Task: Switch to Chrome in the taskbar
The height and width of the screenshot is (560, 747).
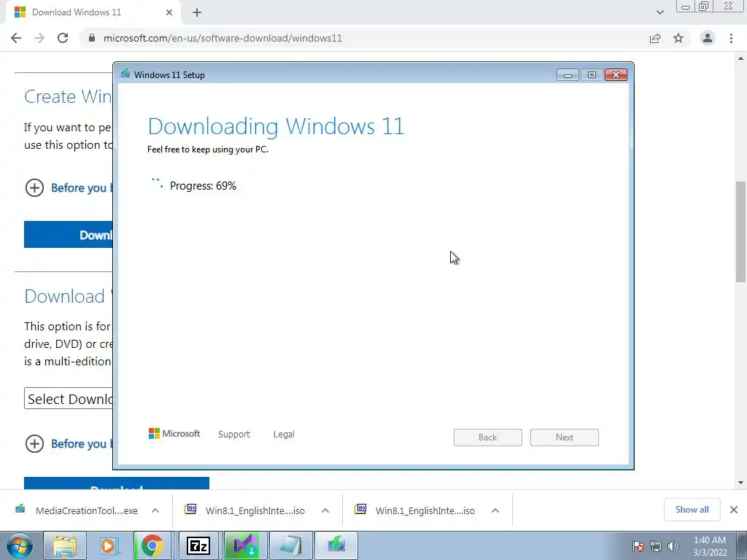Action: [152, 545]
